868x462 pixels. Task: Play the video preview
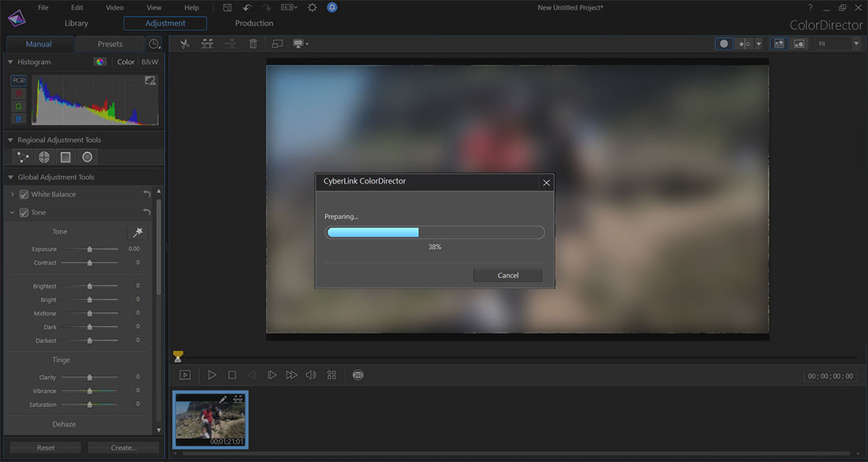coord(212,375)
